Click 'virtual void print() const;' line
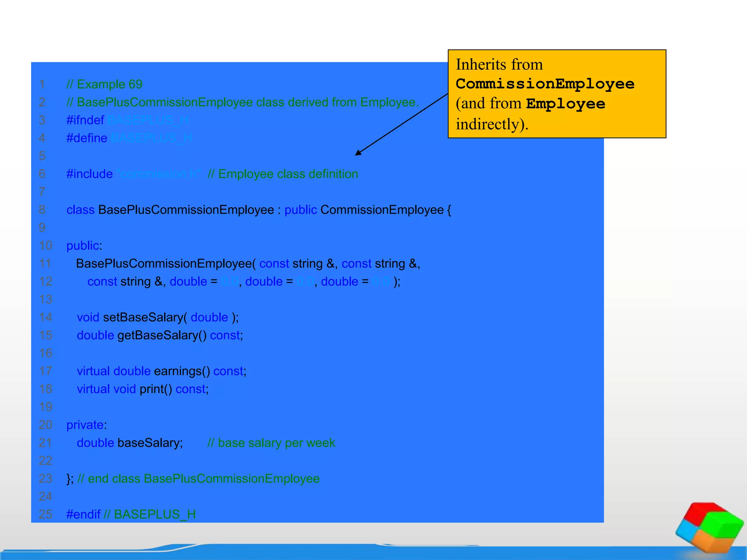747x560 pixels. [x=143, y=389]
